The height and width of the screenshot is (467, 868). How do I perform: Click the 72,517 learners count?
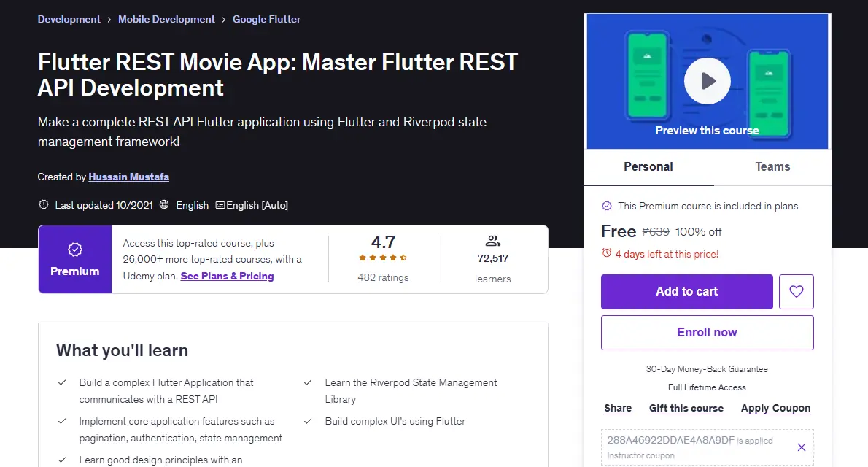492,259
